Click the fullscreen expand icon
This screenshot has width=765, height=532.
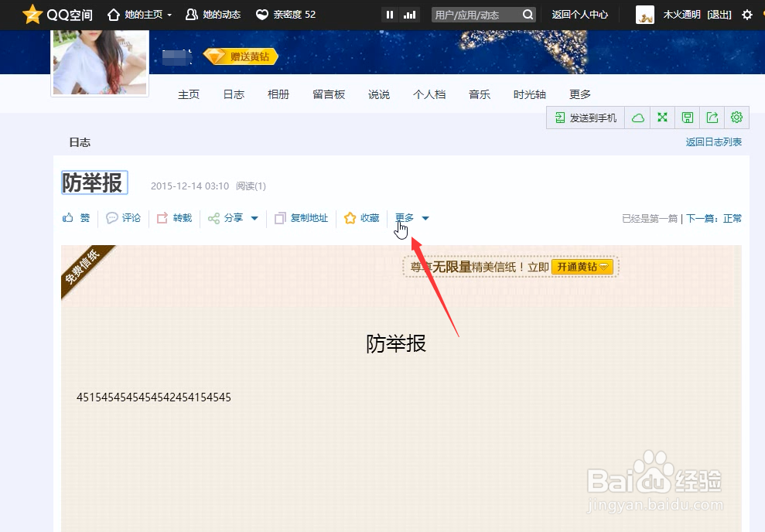[x=662, y=117]
